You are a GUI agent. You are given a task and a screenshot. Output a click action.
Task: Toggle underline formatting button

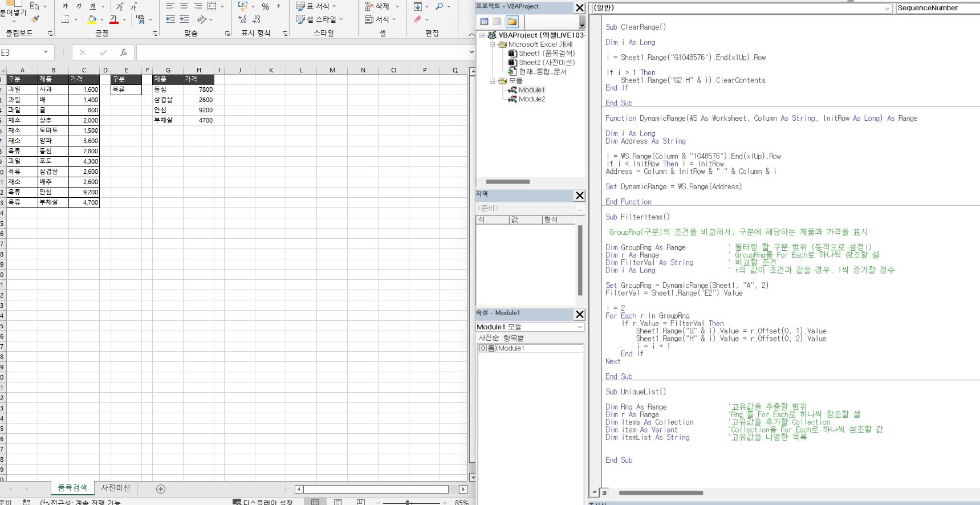point(92,6)
